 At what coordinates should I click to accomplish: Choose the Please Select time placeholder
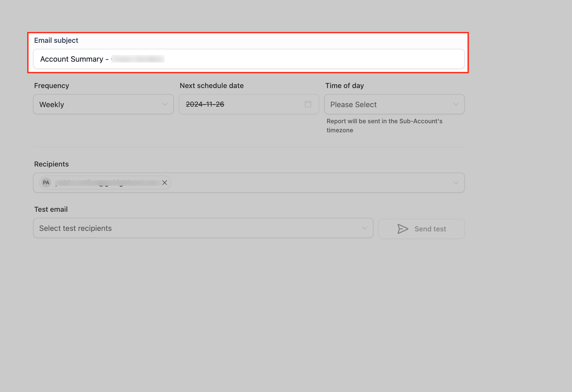tap(353, 105)
